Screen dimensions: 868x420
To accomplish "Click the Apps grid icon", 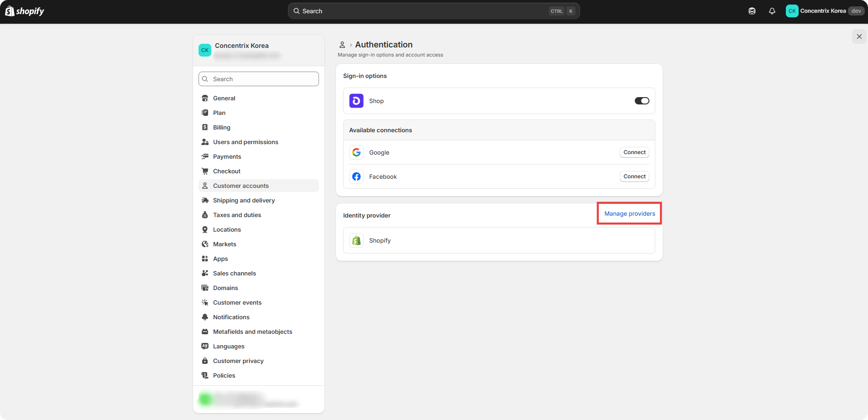I will click(205, 259).
